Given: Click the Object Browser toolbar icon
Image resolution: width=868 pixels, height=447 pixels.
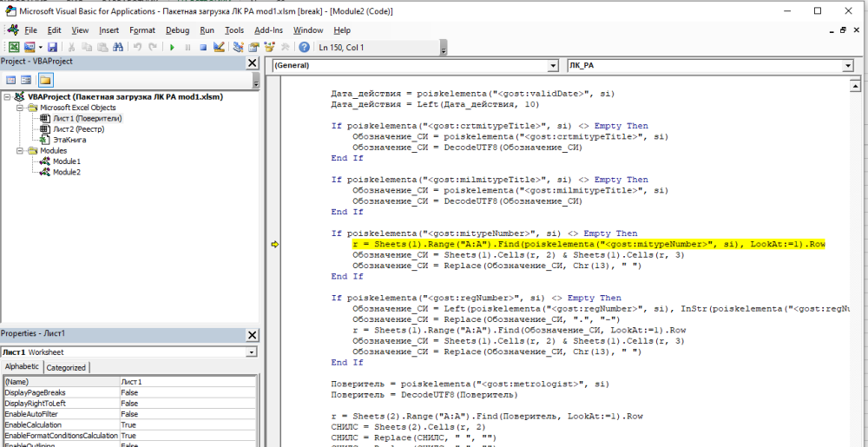Looking at the screenshot, I should point(270,47).
